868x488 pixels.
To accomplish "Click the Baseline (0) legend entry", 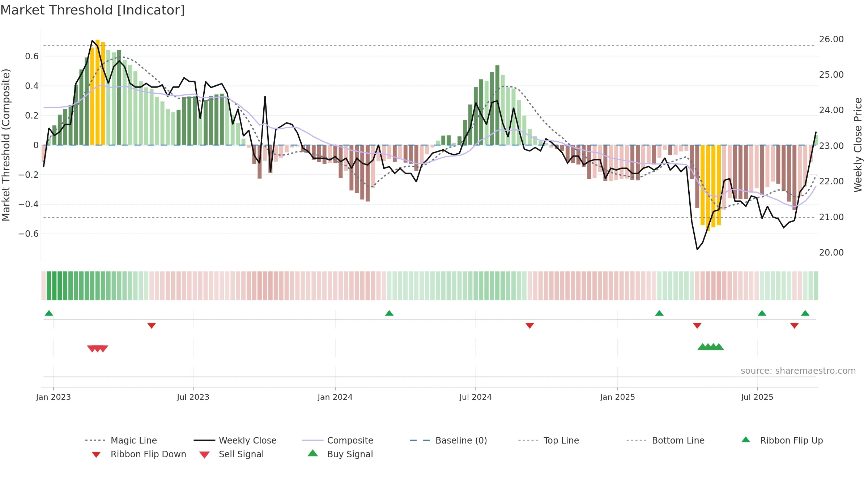I will [x=448, y=440].
